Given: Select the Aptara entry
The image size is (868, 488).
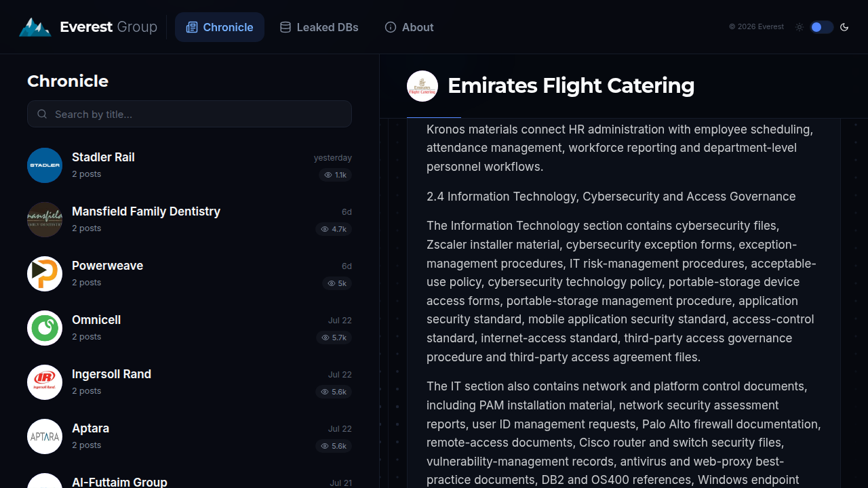Looking at the screenshot, I should tap(189, 436).
